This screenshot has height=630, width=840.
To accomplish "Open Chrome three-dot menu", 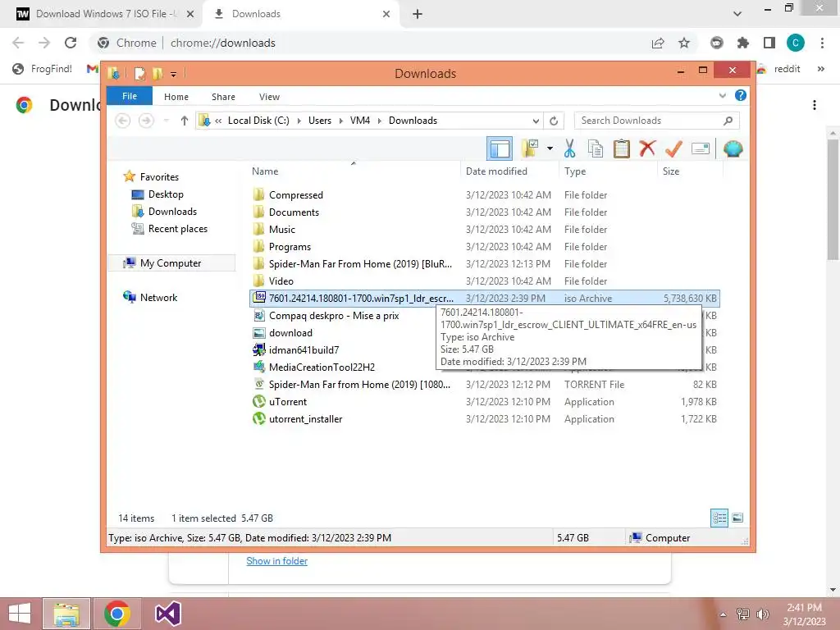I will click(822, 43).
